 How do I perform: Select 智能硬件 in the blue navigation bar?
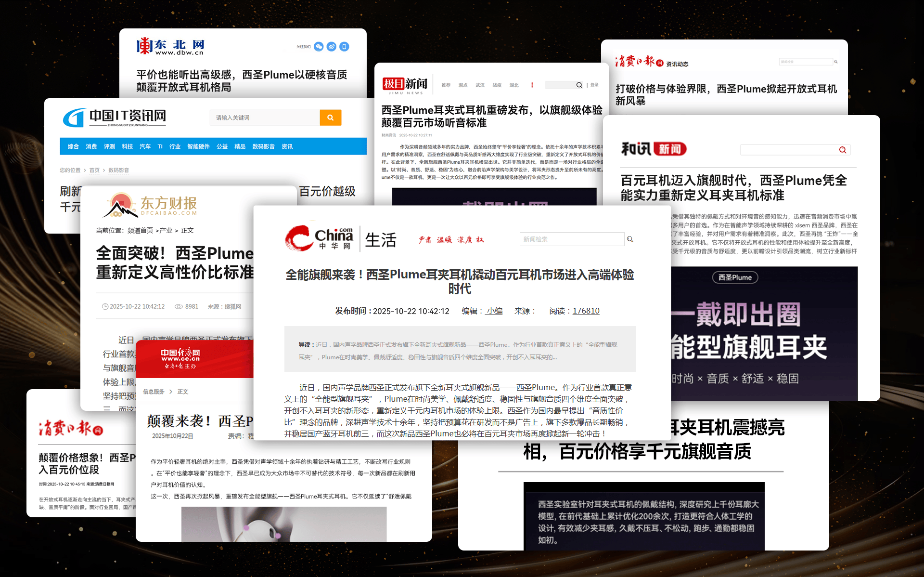pyautogui.click(x=198, y=146)
